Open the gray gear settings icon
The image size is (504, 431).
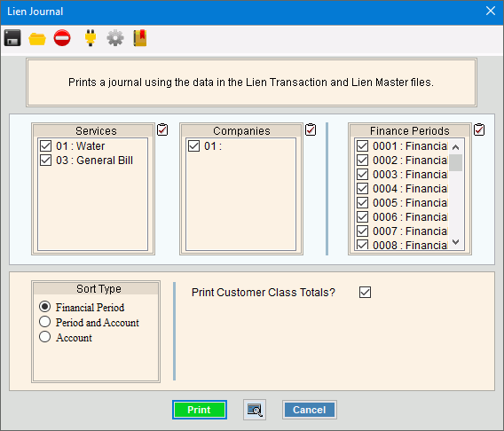pyautogui.click(x=115, y=38)
